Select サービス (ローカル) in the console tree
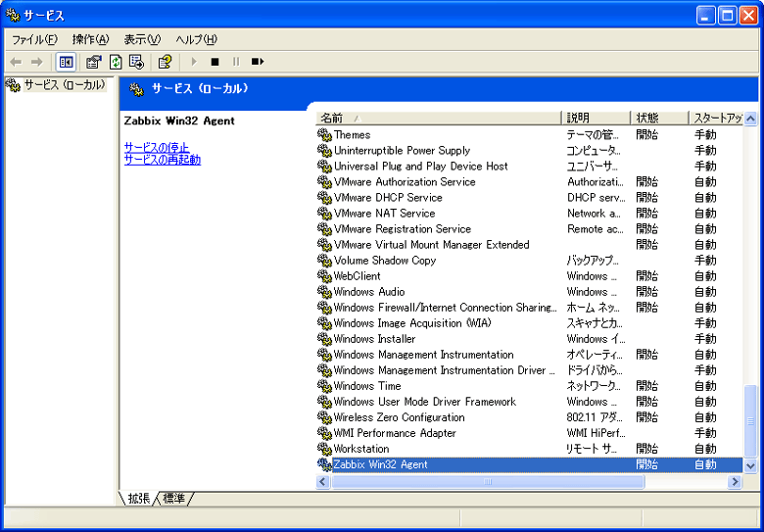 (x=64, y=85)
